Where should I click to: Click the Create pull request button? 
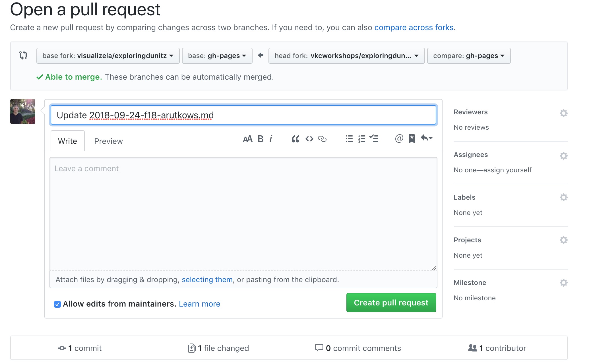(x=391, y=303)
